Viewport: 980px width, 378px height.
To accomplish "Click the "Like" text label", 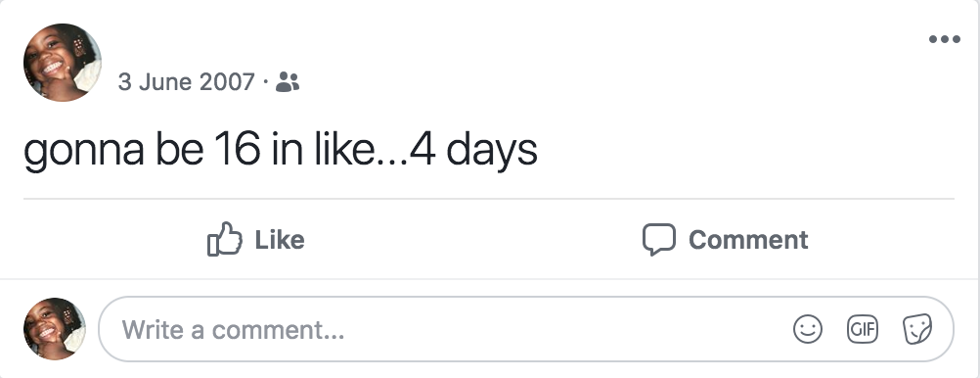I will pyautogui.click(x=280, y=240).
